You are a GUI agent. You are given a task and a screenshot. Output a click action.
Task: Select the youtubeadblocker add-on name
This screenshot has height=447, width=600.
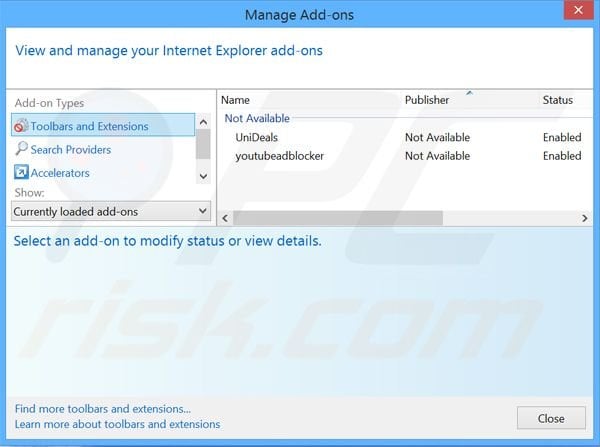[279, 156]
